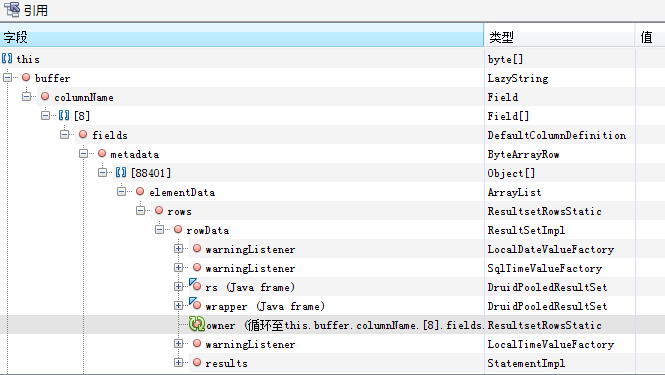Click the red field icon for buffer

[x=26, y=77]
